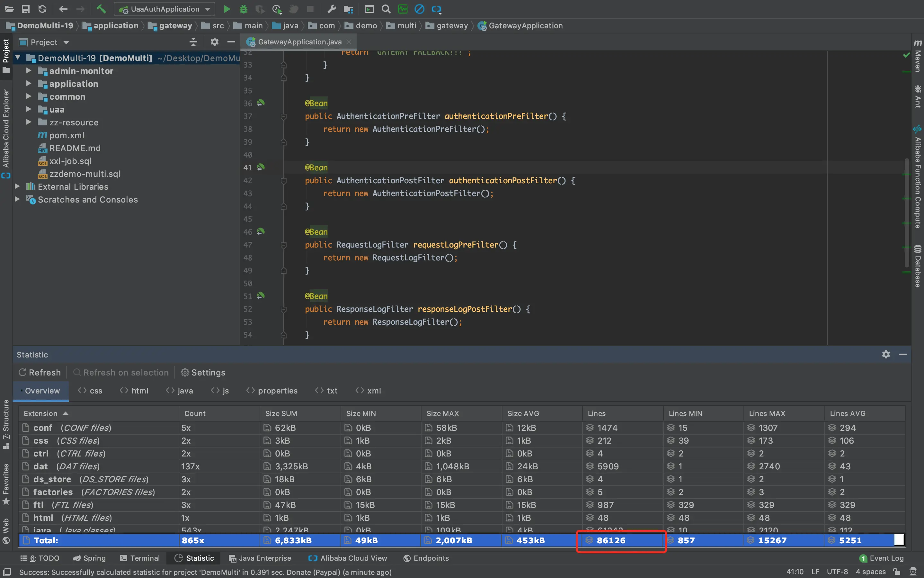Open Statistic panel gear options
Viewport: 924px width, 578px height.
tap(886, 354)
